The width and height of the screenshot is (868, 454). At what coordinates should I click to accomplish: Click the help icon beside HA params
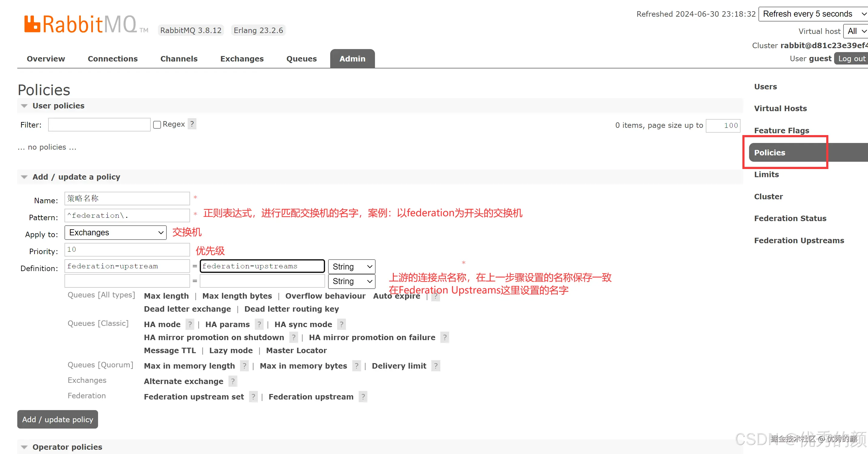pos(259,324)
